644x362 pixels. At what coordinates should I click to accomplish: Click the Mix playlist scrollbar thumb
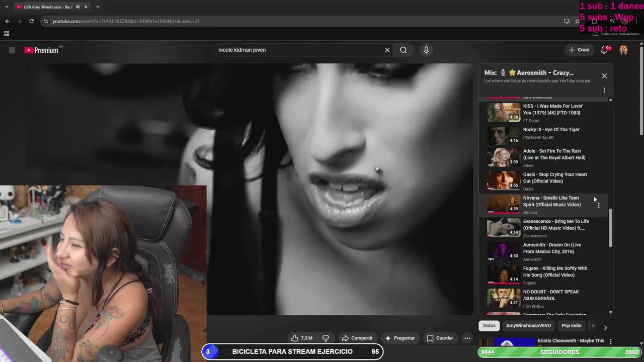click(611, 228)
